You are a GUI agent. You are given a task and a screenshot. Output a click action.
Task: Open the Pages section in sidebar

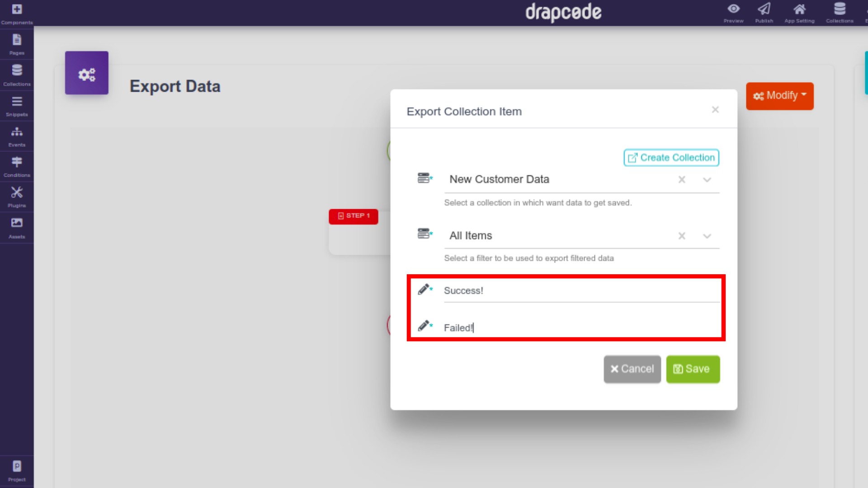(x=17, y=45)
